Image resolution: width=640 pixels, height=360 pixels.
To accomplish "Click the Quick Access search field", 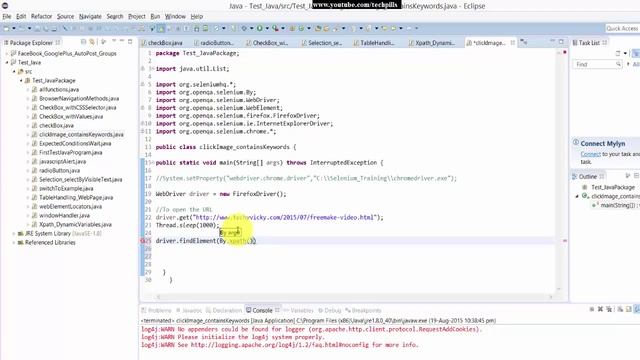I will pos(622,28).
